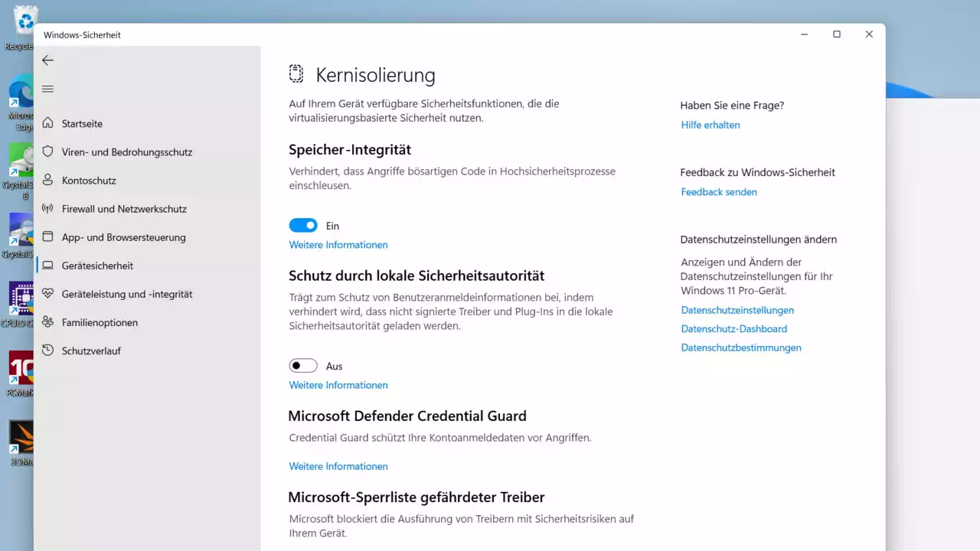Open the CPUID CPU-Z desktop shortcut
Image resolution: width=980 pixels, height=551 pixels.
point(21,305)
